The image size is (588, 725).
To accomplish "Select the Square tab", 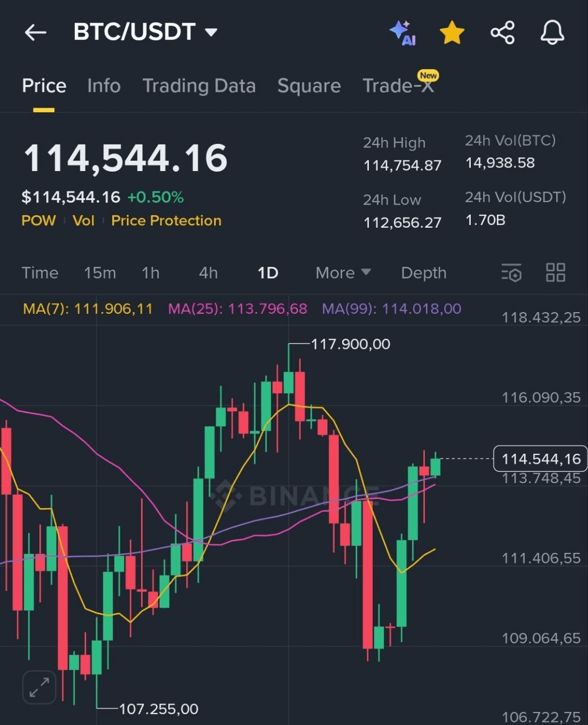I will click(x=309, y=86).
